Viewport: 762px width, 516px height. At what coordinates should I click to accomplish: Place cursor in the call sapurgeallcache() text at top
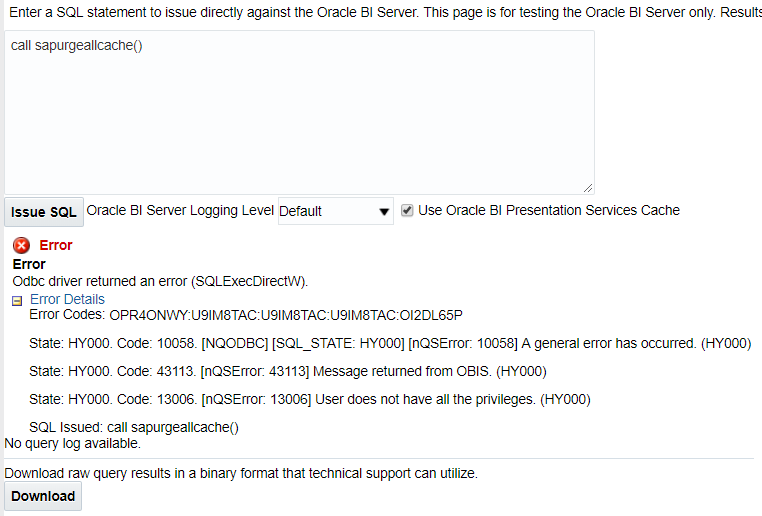pos(76,46)
